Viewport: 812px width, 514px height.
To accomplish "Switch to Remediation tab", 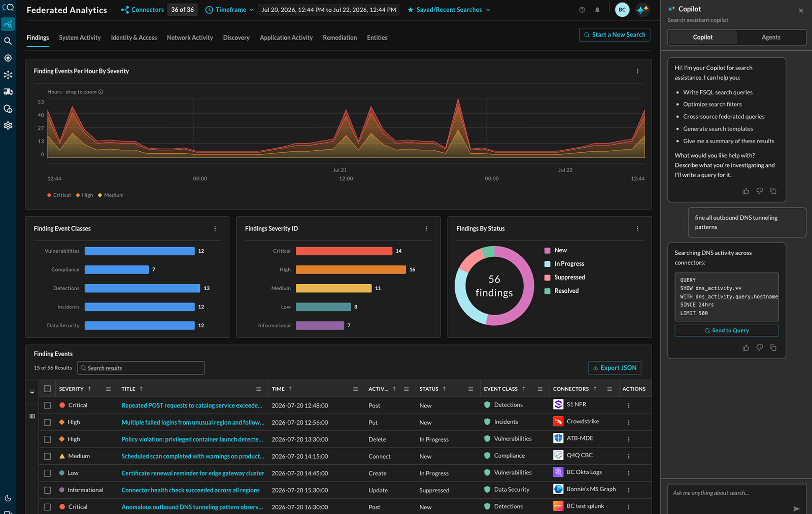I will [340, 38].
